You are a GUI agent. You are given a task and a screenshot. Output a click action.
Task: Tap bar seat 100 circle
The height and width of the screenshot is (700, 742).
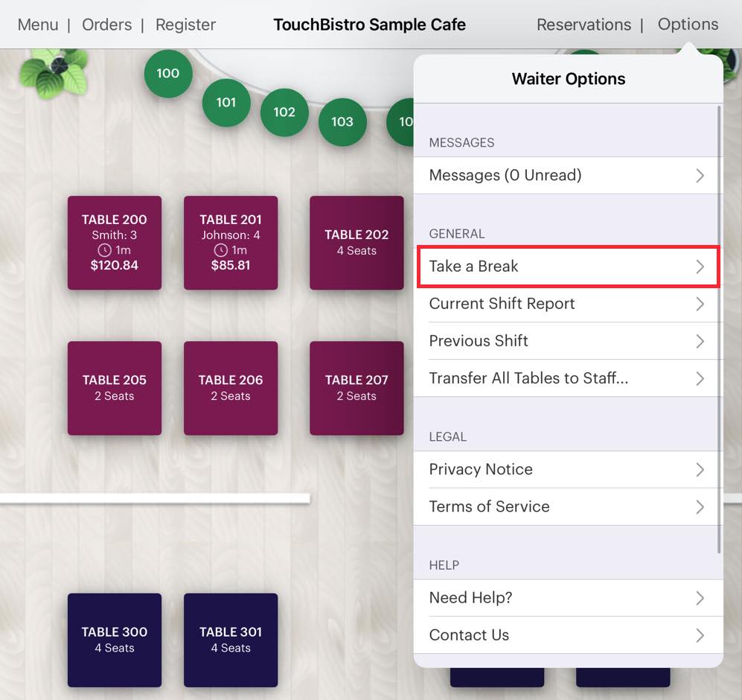coord(167,73)
